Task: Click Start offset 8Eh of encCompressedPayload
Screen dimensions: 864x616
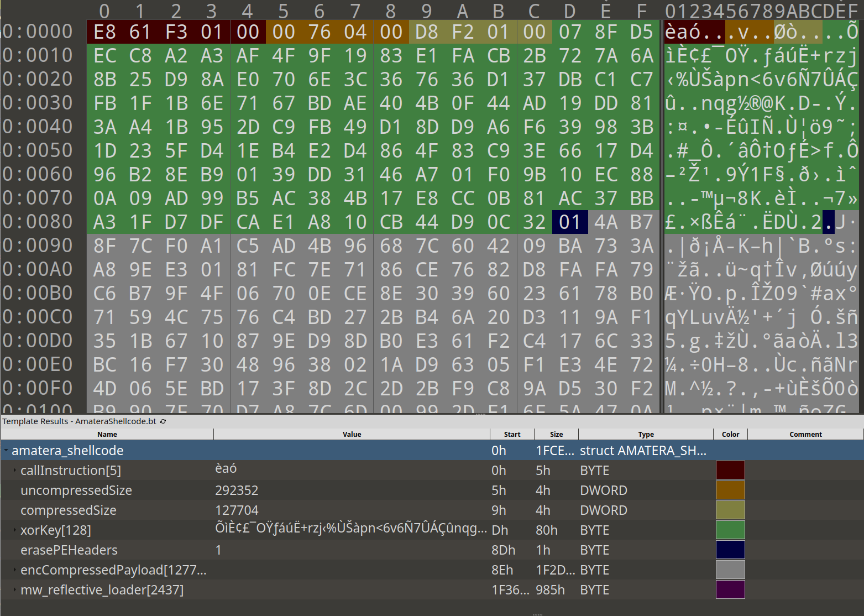Action: (502, 570)
